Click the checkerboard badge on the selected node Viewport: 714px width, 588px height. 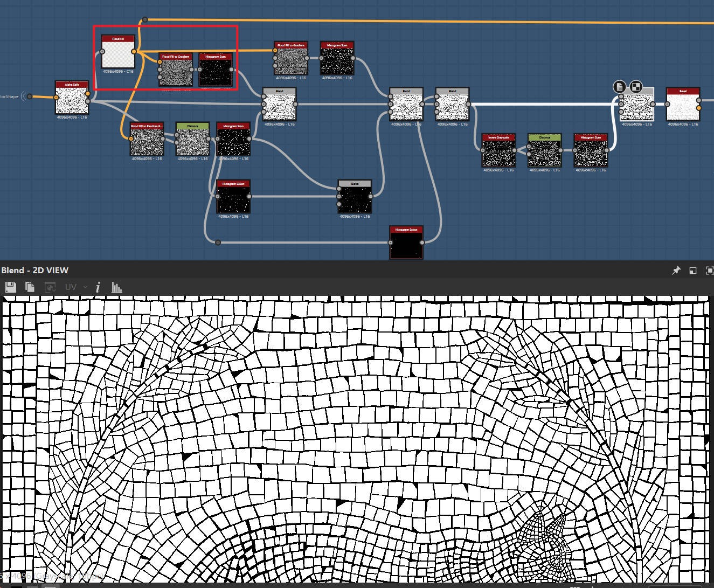[x=636, y=87]
